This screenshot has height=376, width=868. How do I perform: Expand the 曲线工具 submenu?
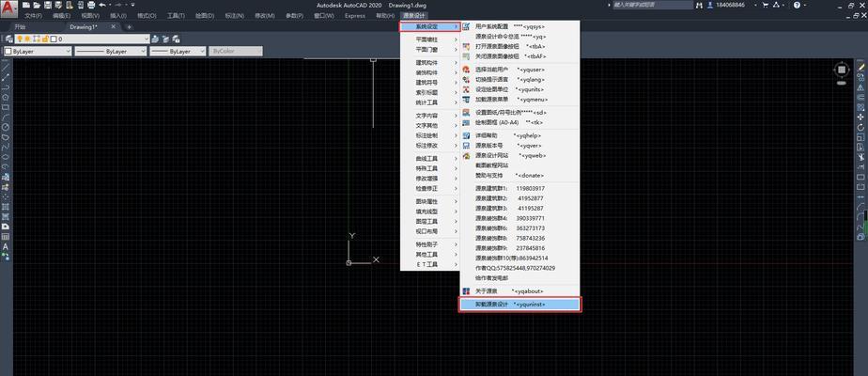click(x=429, y=158)
